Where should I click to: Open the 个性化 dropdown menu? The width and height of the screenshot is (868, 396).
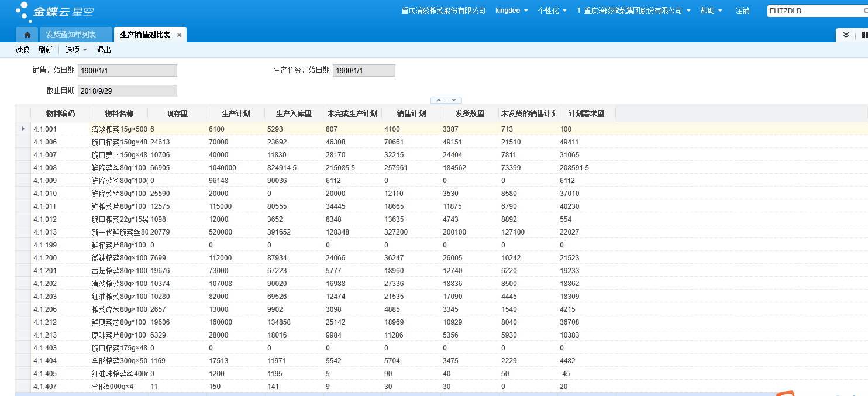pos(552,11)
